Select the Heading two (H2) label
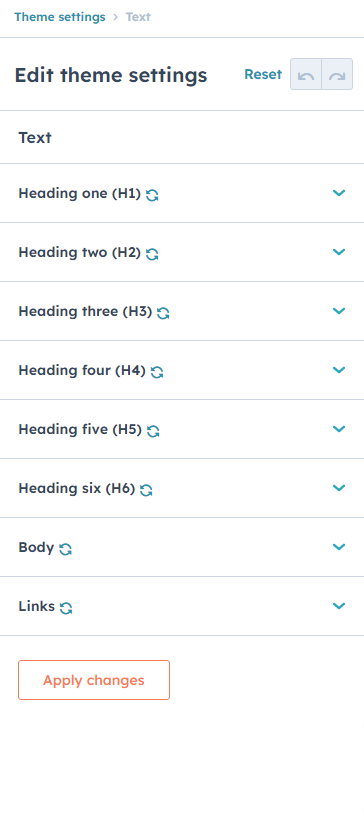The width and height of the screenshot is (364, 832). (80, 252)
